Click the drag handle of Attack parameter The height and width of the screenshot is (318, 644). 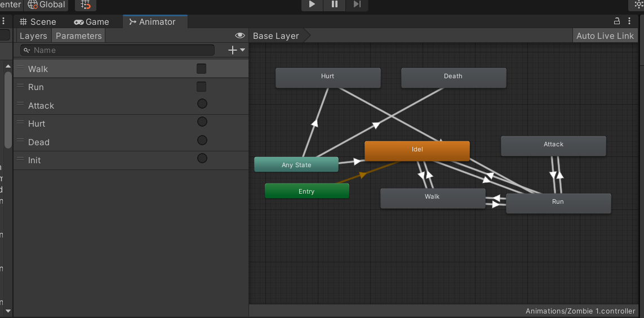(x=20, y=104)
